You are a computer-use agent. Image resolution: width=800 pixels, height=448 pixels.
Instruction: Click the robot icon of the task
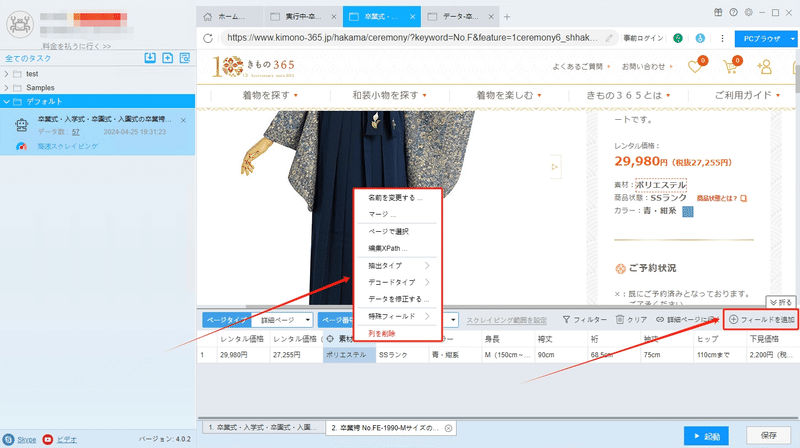click(x=21, y=125)
